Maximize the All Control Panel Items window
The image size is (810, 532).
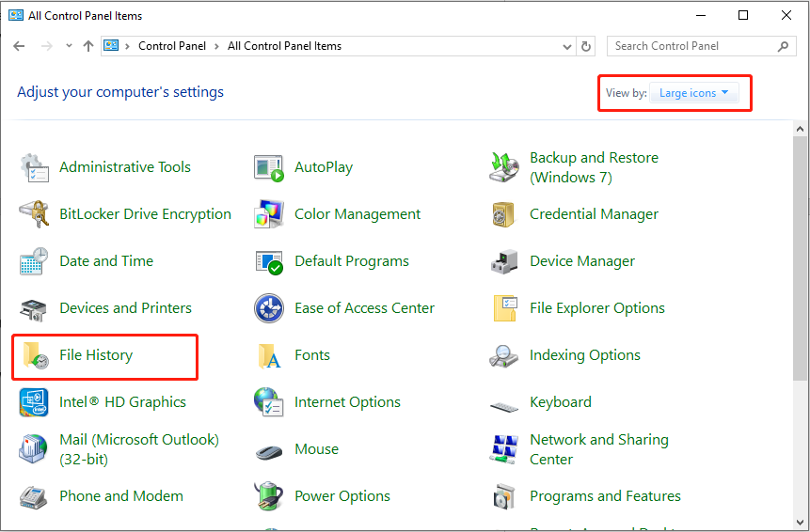(x=743, y=15)
